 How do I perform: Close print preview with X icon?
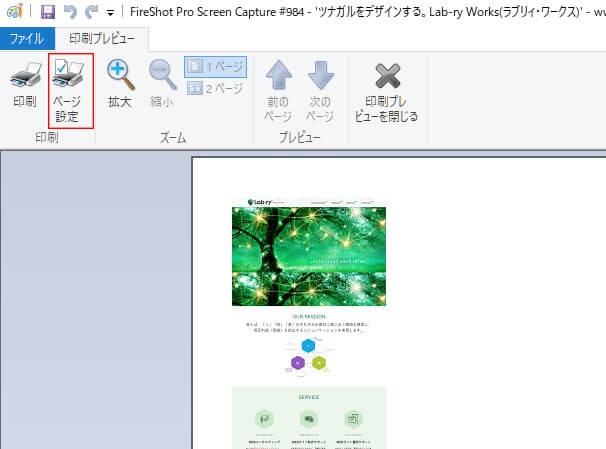pyautogui.click(x=387, y=75)
